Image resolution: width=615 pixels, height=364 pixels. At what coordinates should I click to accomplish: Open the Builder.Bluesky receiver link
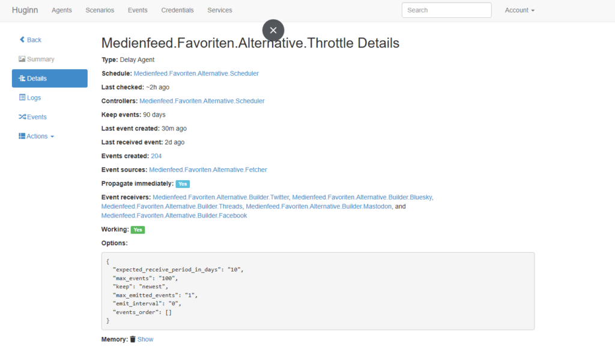point(362,197)
